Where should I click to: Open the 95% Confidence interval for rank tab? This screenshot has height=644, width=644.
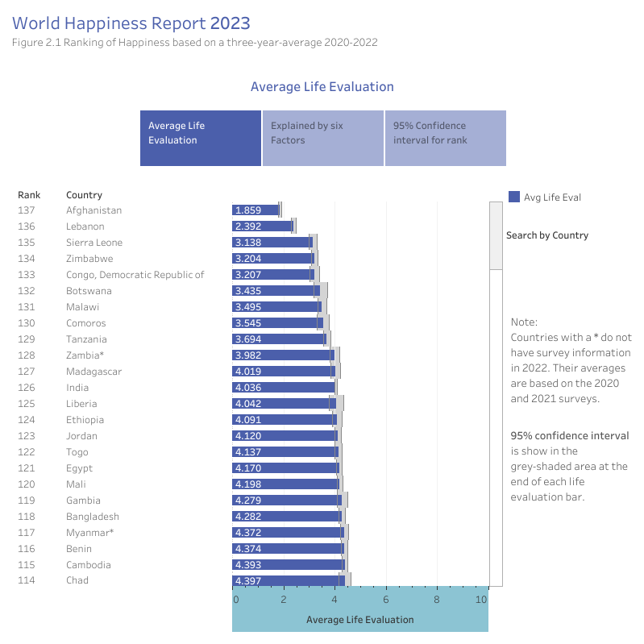[x=446, y=139]
